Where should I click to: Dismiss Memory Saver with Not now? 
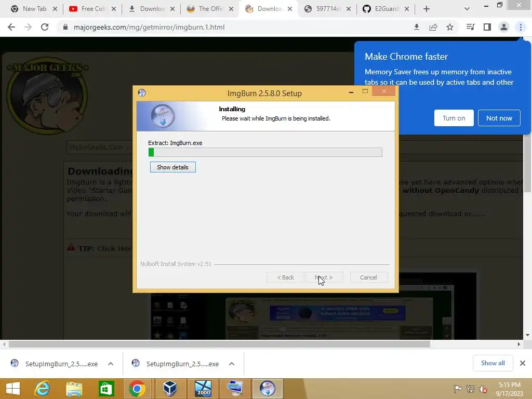pos(499,118)
